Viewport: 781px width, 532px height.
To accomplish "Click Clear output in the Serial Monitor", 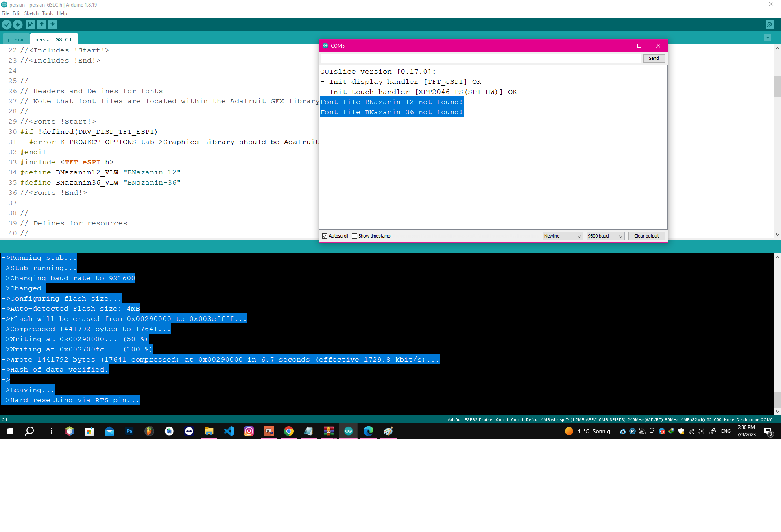I will tap(646, 236).
